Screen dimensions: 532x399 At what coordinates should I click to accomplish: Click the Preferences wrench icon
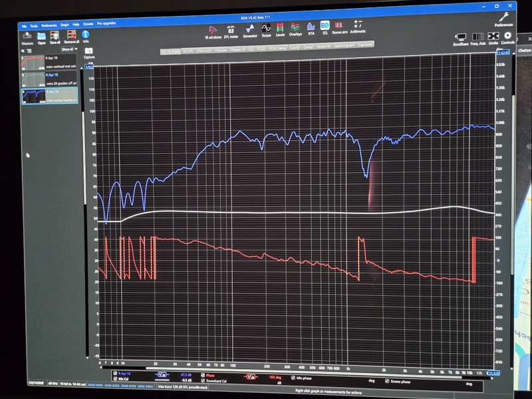pyautogui.click(x=503, y=20)
